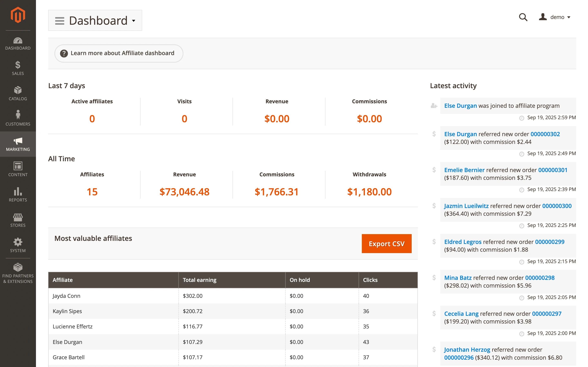
Task: Open order 000000302 from latest activity
Action: pos(545,134)
